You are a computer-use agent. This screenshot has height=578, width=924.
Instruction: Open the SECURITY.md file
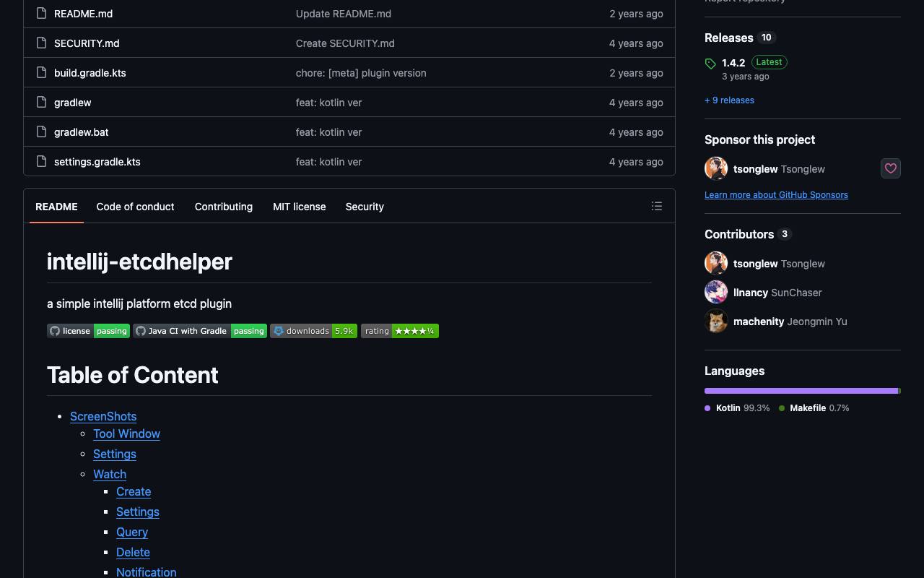tap(87, 43)
